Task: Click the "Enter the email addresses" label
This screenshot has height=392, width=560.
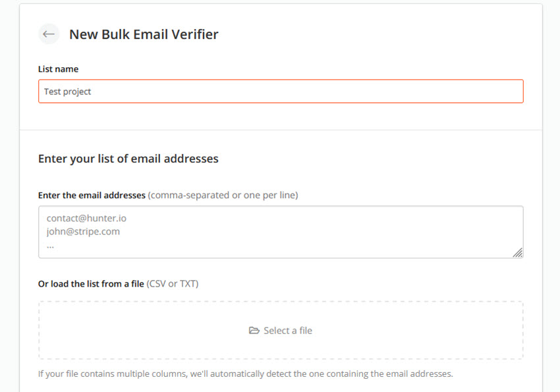Action: pos(92,195)
